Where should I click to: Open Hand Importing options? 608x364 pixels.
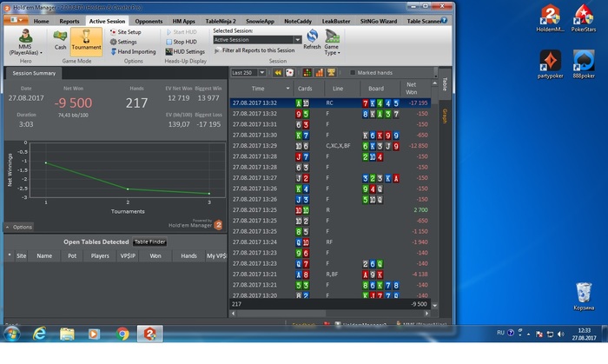133,51
